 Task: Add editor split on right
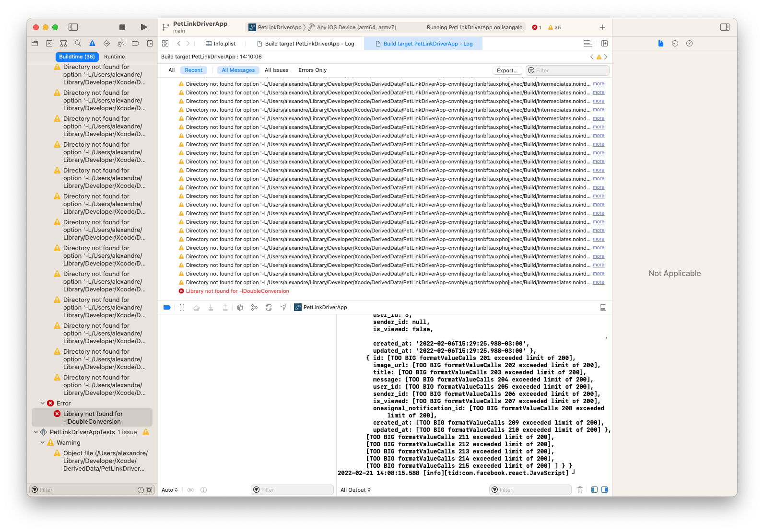pyautogui.click(x=604, y=44)
